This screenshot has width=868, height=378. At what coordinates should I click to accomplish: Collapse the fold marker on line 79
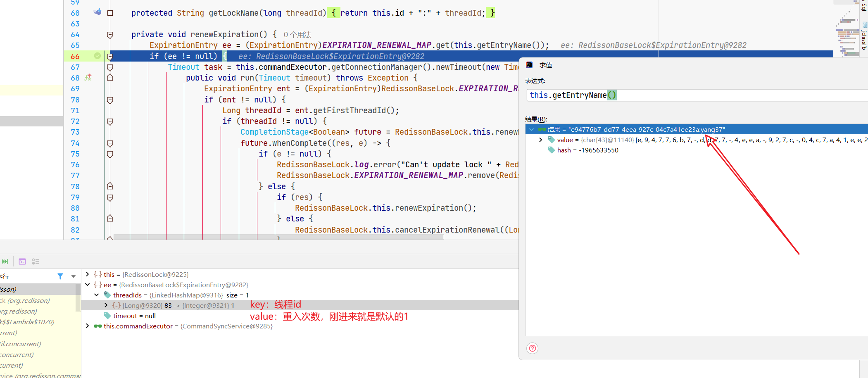pyautogui.click(x=110, y=197)
